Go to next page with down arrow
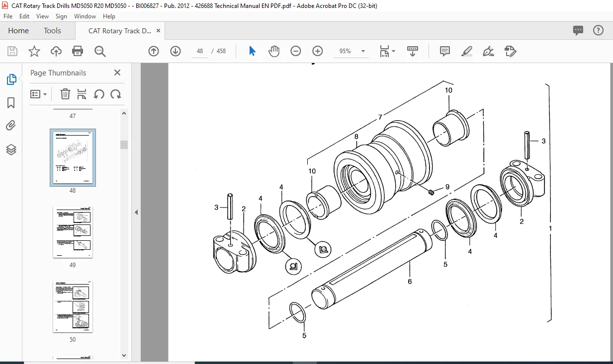This screenshot has height=364, width=613. [175, 51]
